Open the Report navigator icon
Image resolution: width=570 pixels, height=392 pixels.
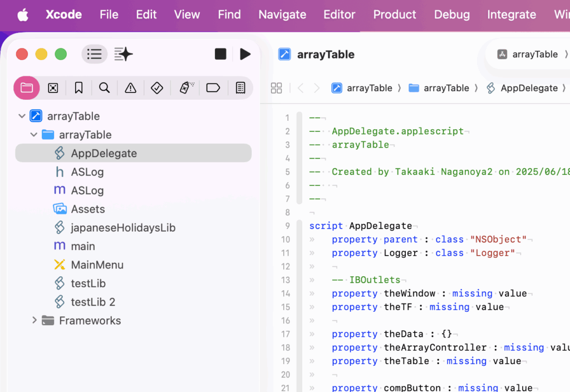point(240,88)
